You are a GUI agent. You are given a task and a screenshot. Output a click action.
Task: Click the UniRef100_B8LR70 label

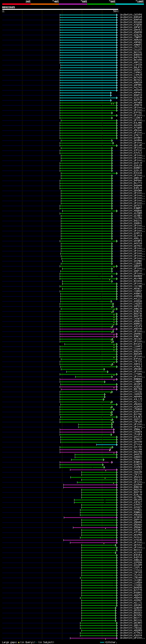131,67
